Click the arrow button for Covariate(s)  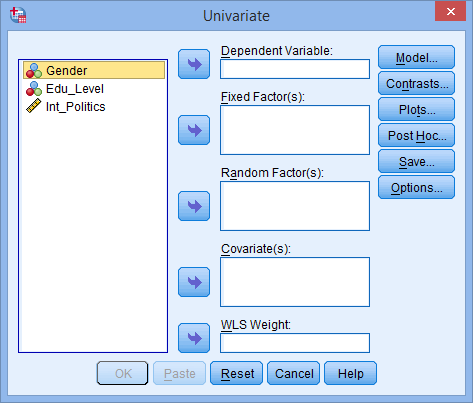pos(194,282)
